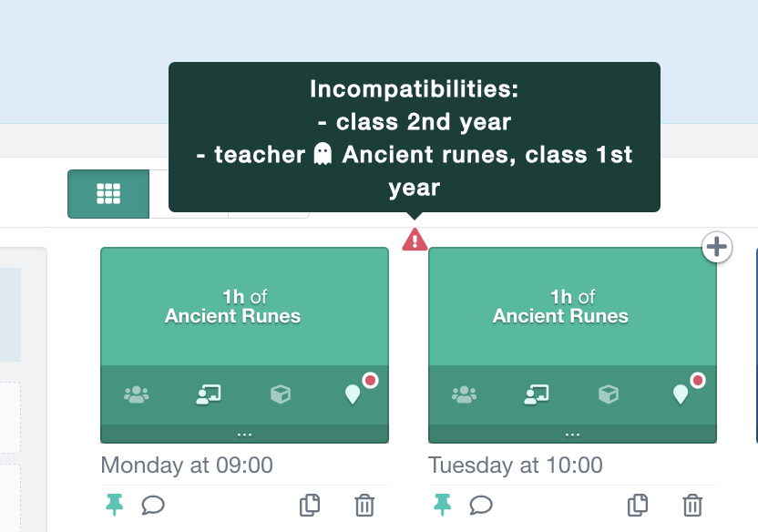This screenshot has height=532, width=758.
Task: Unpin Tuesday's lesson
Action: pos(443,505)
